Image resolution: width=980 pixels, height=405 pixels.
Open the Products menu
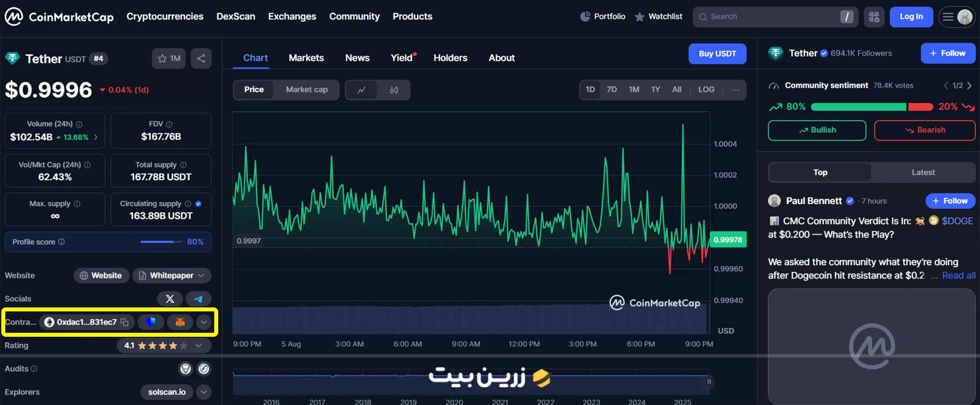pos(412,16)
